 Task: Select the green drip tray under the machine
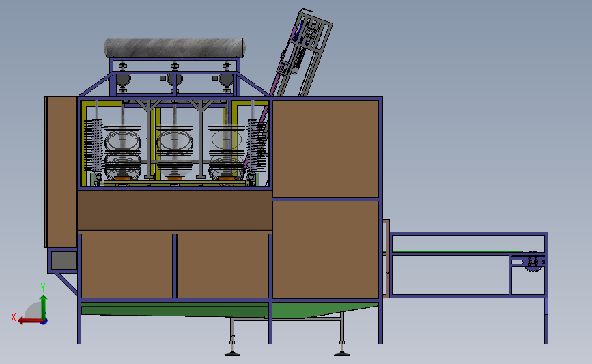tap(229, 309)
